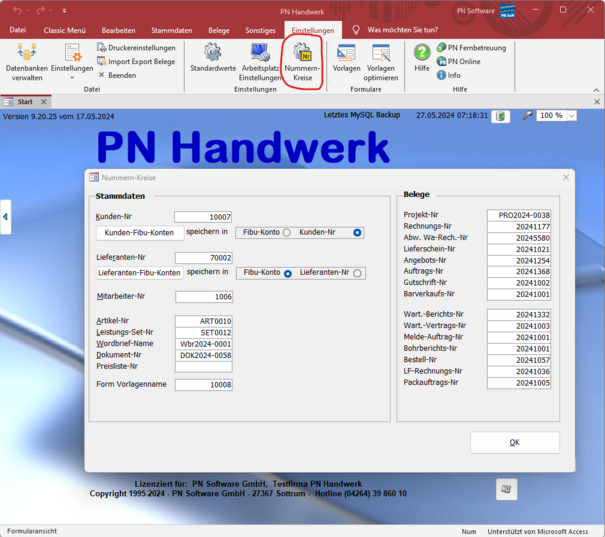605x537 pixels.
Task: Click the Rechnungs-Nr field 20241177
Action: pos(519,227)
